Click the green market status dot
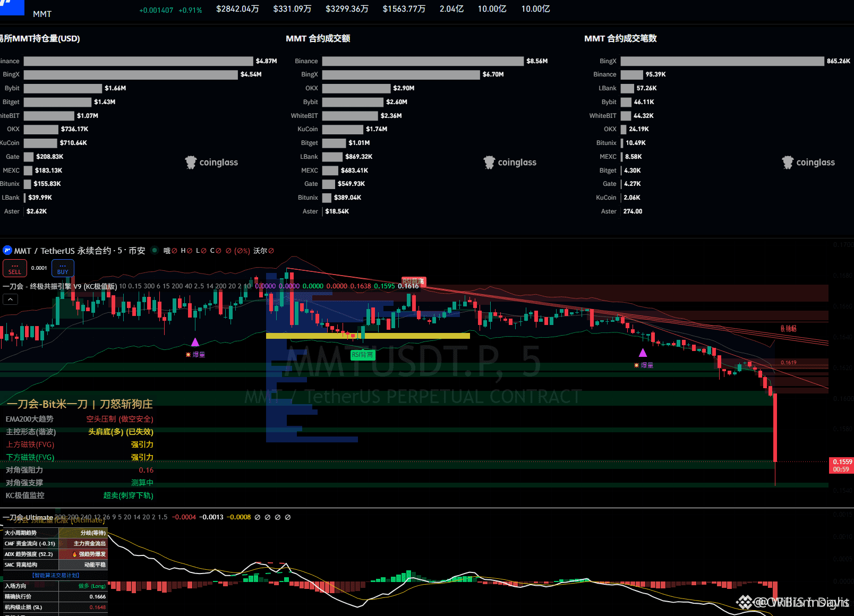Image resolution: width=854 pixels, height=616 pixels. click(155, 250)
